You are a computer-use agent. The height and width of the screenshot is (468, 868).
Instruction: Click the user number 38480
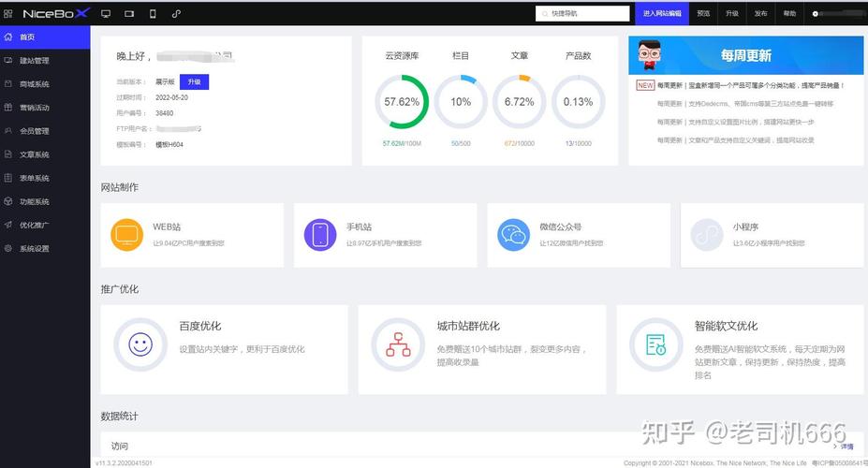point(165,113)
